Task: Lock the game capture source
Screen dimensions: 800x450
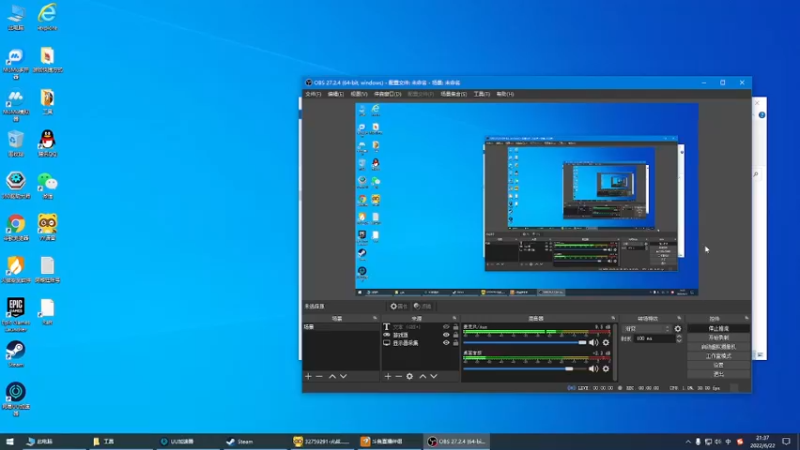Action: [456, 335]
